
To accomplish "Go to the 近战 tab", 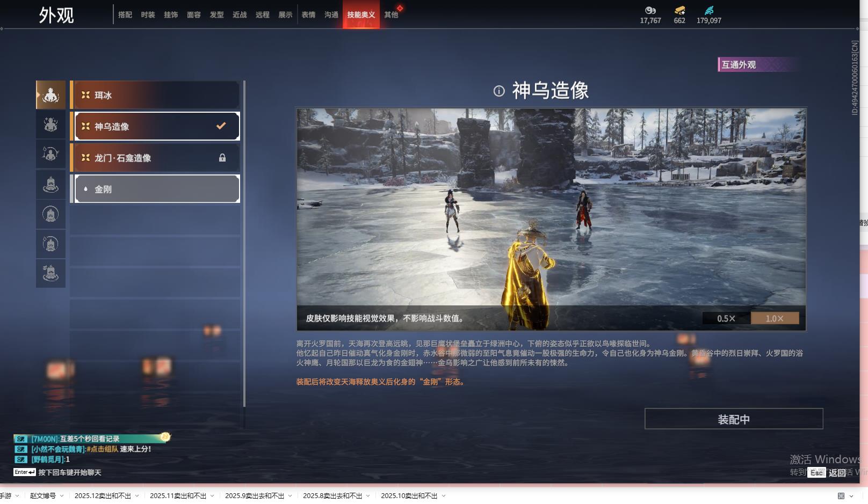I will pos(240,14).
